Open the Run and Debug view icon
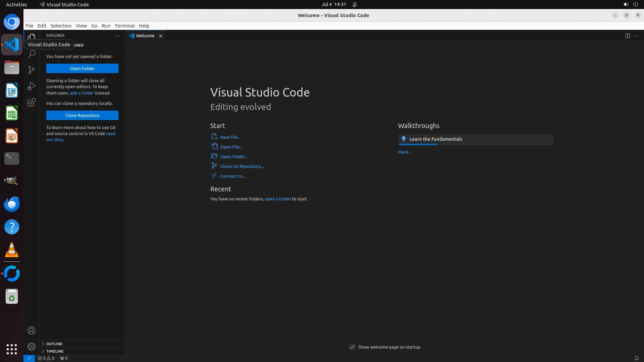This screenshot has width=644, height=362. pos(32,86)
